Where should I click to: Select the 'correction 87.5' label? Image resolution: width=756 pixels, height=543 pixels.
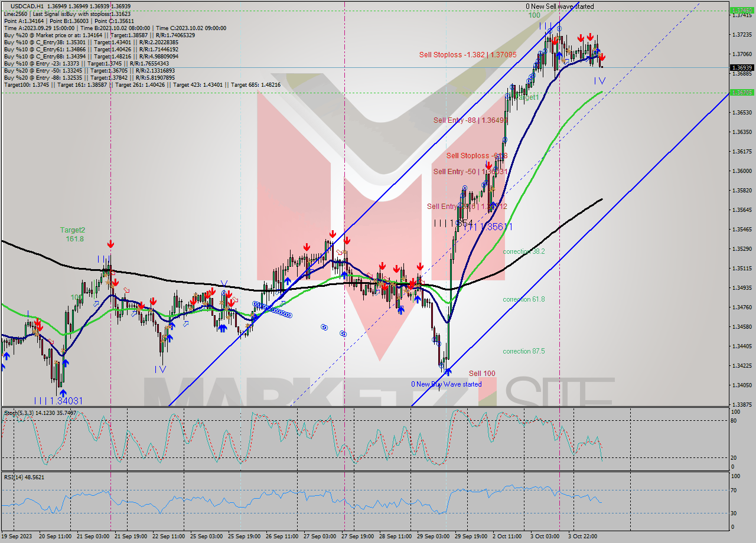click(x=524, y=351)
